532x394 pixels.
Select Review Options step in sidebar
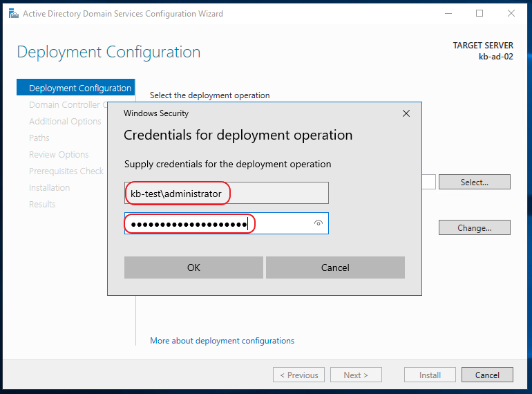click(59, 154)
